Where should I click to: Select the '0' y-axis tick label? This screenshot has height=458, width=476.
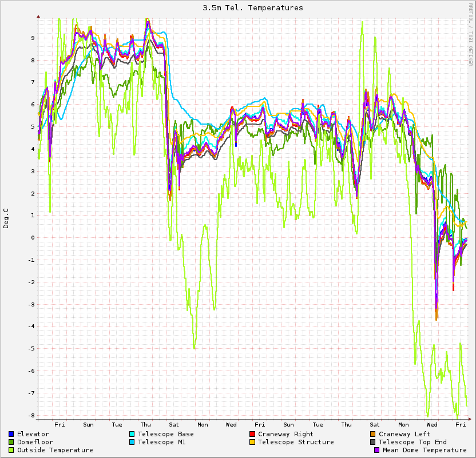click(x=33, y=238)
